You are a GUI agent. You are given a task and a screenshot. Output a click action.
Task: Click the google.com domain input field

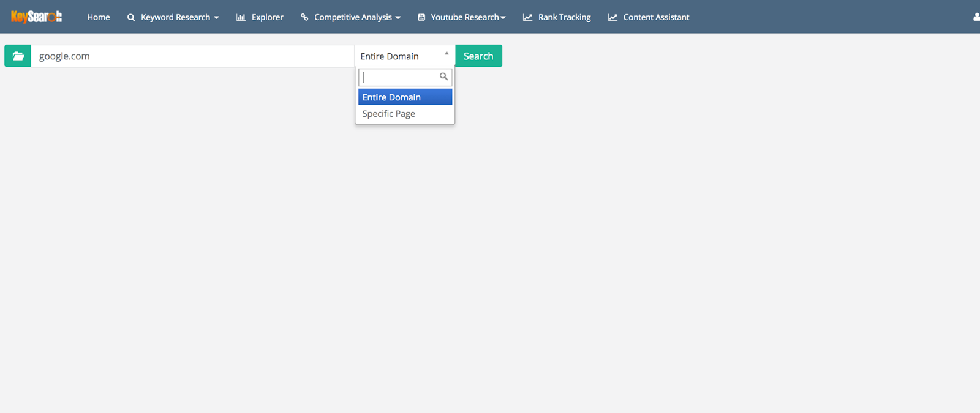click(192, 56)
